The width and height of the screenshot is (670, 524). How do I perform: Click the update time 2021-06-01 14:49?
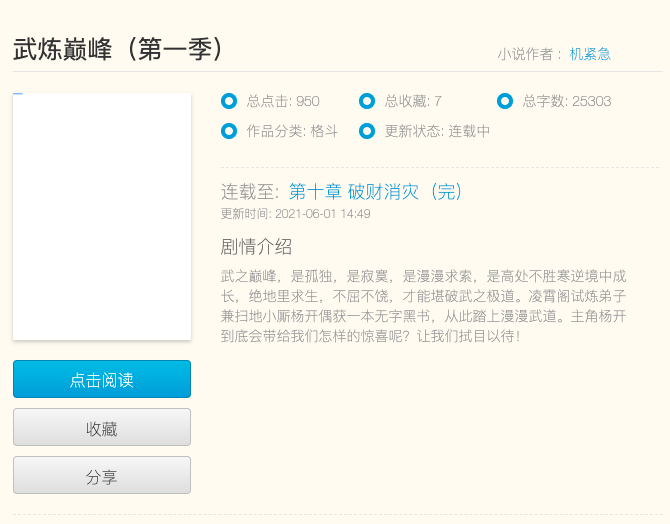(x=323, y=214)
